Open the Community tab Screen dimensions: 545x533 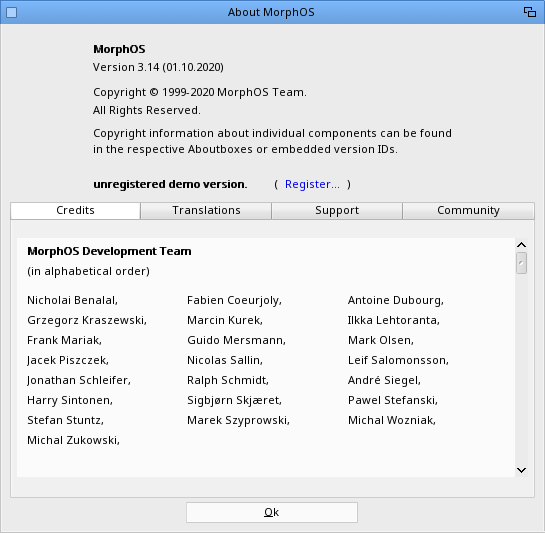point(468,211)
